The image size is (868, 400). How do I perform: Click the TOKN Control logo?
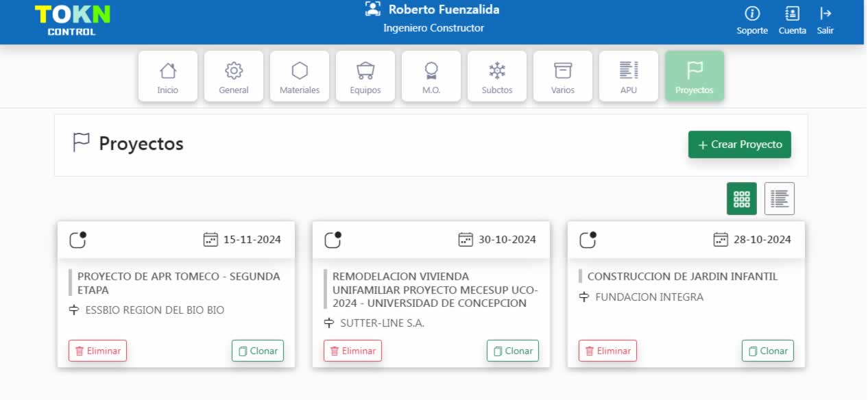72,21
